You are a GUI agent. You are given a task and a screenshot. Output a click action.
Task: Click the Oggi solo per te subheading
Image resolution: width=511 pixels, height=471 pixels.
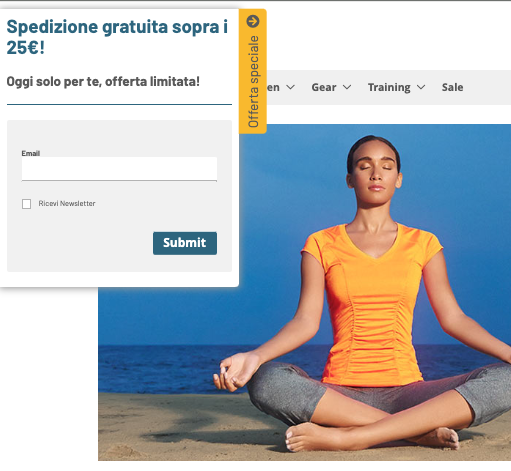point(103,81)
